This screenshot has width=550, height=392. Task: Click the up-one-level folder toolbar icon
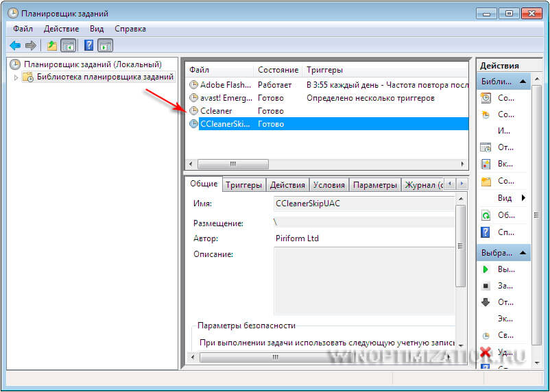coord(52,45)
